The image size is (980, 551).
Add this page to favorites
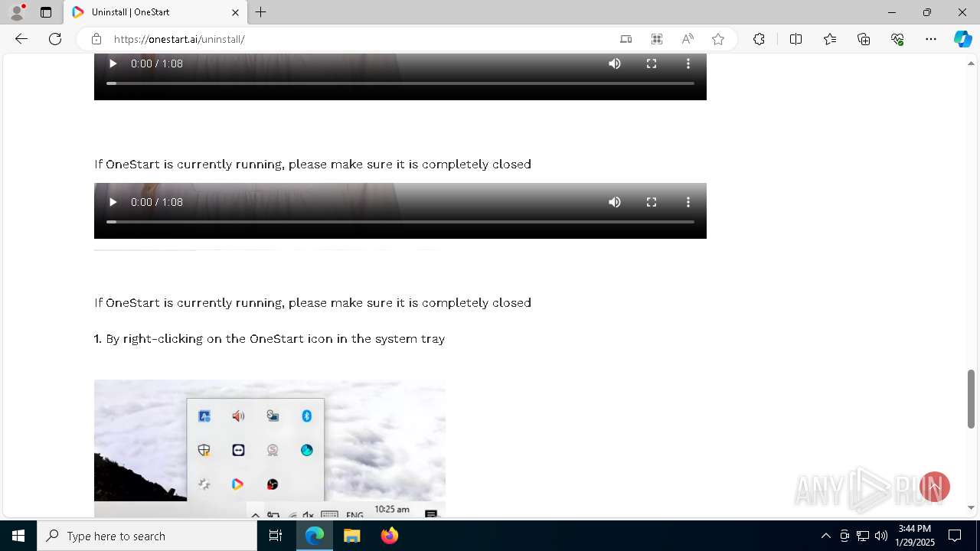coord(718,39)
